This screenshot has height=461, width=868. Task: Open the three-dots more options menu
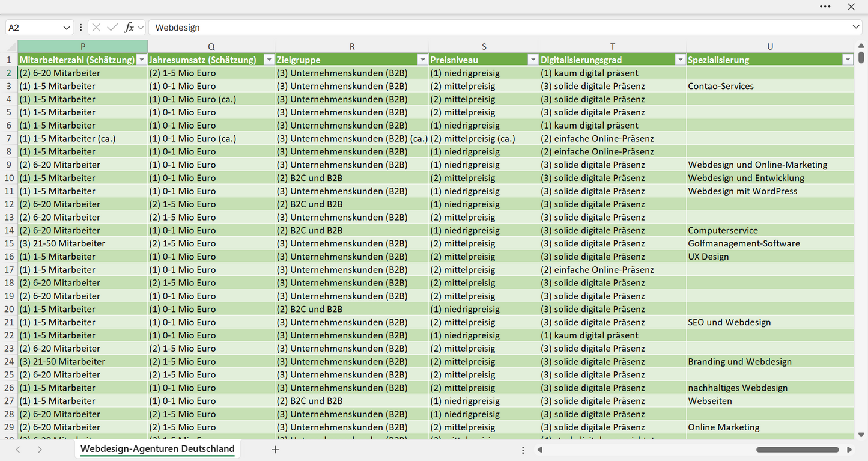coord(825,7)
